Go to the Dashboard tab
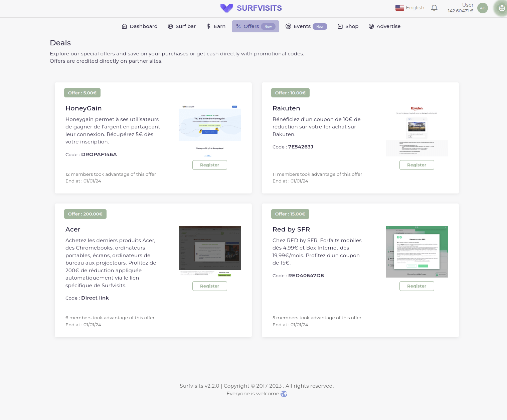This screenshot has width=507, height=420. (140, 26)
